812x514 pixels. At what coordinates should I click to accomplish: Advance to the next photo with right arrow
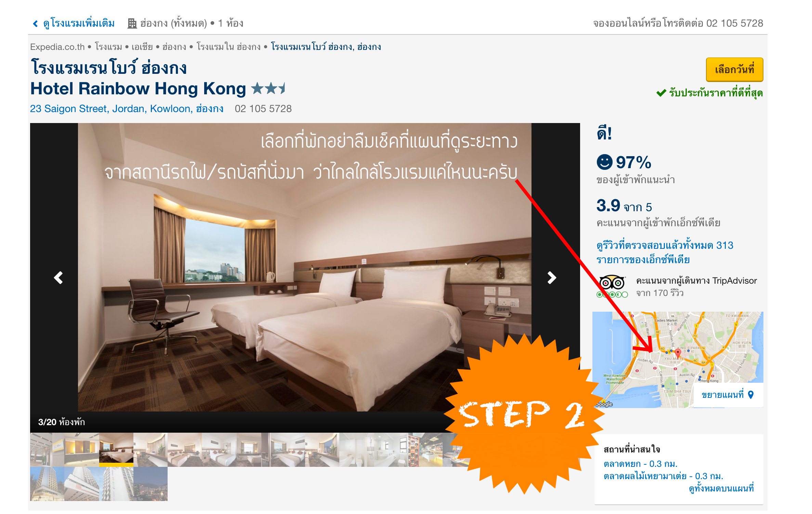551,278
